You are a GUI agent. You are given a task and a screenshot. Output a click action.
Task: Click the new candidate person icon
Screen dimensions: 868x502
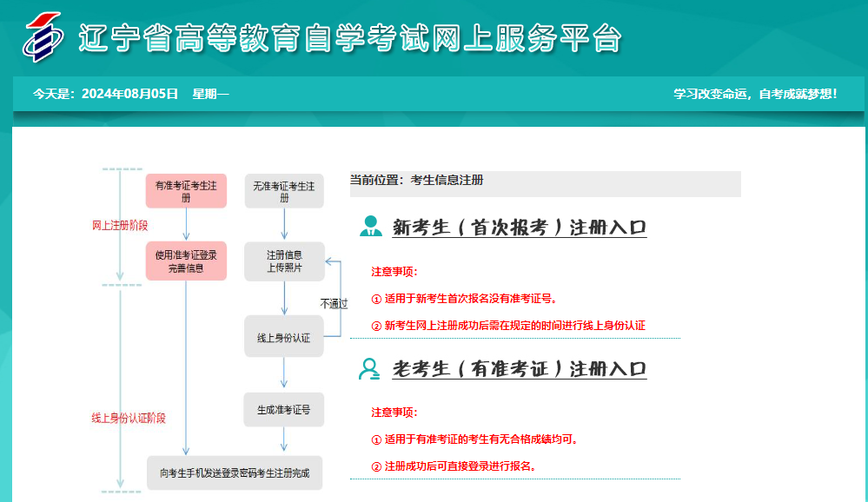pyautogui.click(x=370, y=227)
